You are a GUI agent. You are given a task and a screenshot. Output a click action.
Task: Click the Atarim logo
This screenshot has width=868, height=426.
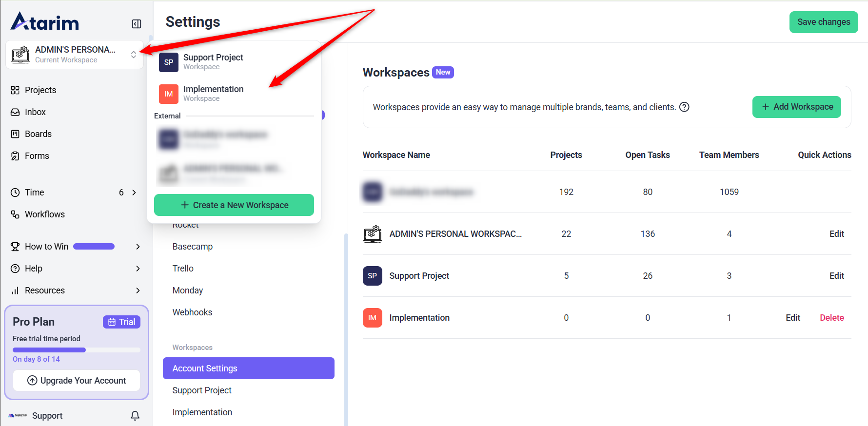coord(45,22)
